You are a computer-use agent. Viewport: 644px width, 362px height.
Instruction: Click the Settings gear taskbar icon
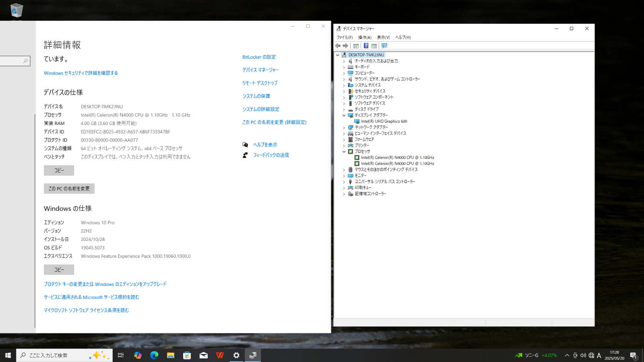click(236, 355)
